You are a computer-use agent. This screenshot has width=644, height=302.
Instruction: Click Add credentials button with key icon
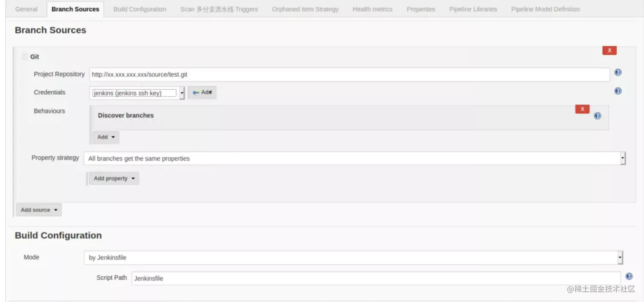coord(202,92)
